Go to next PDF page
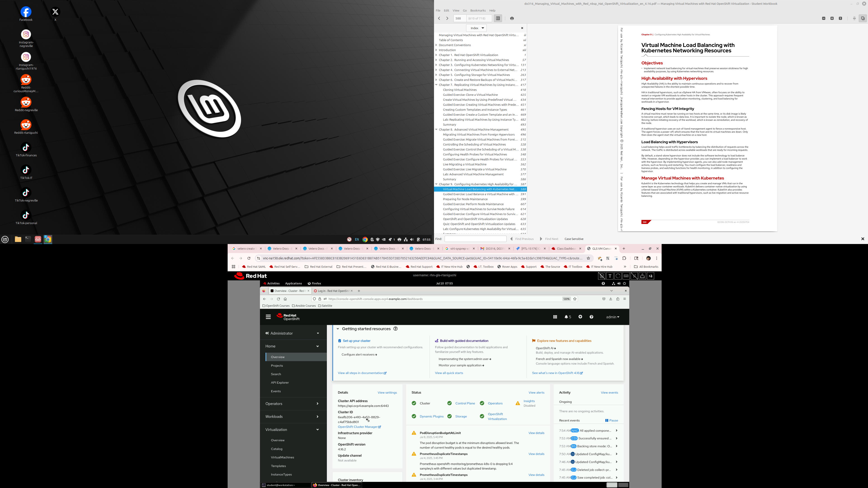Screen dimensions: 868x488 pos(447,18)
